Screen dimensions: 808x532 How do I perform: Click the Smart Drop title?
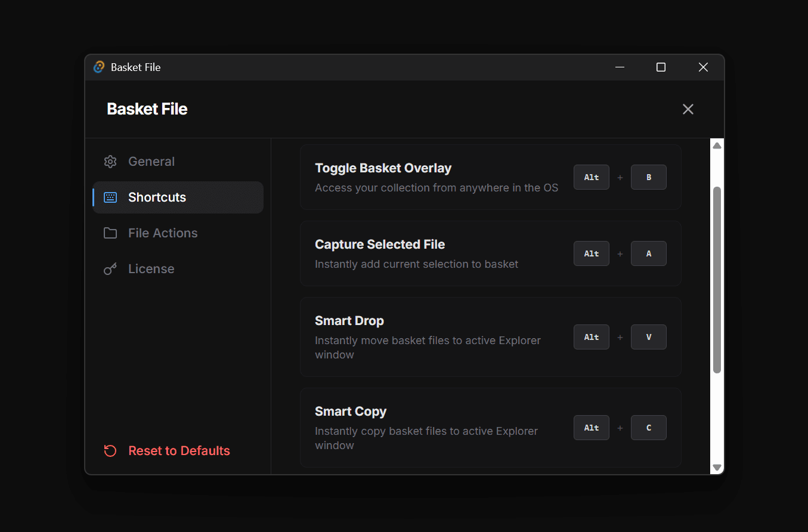coord(349,321)
